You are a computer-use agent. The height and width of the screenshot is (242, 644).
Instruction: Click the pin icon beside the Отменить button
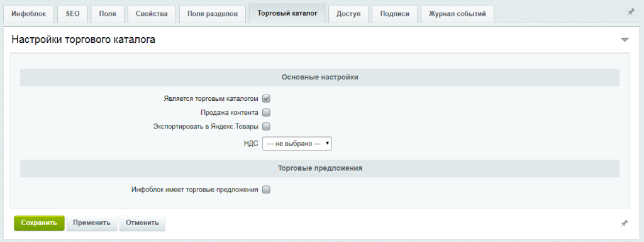[625, 223]
